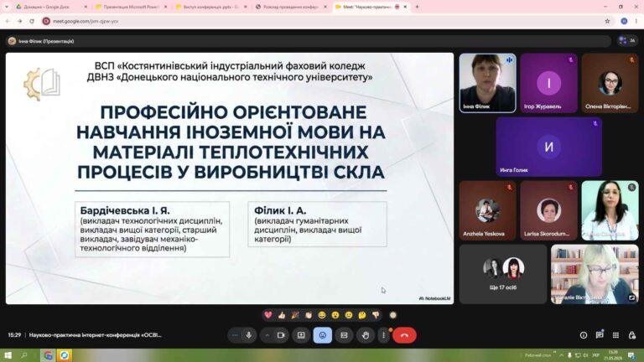Open the taskbar clock and calendar
The image size is (644, 362).
(x=614, y=355)
